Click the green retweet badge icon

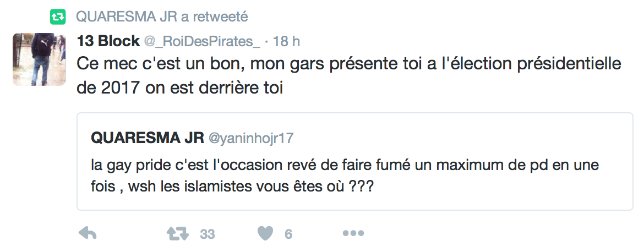coord(57,17)
